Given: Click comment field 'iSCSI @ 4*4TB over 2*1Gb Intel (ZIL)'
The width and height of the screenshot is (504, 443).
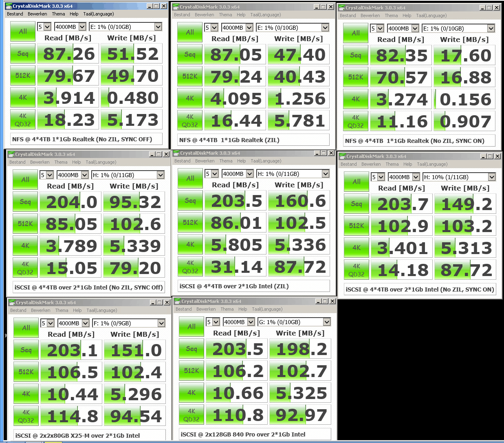Looking at the screenshot, I should tap(254, 286).
